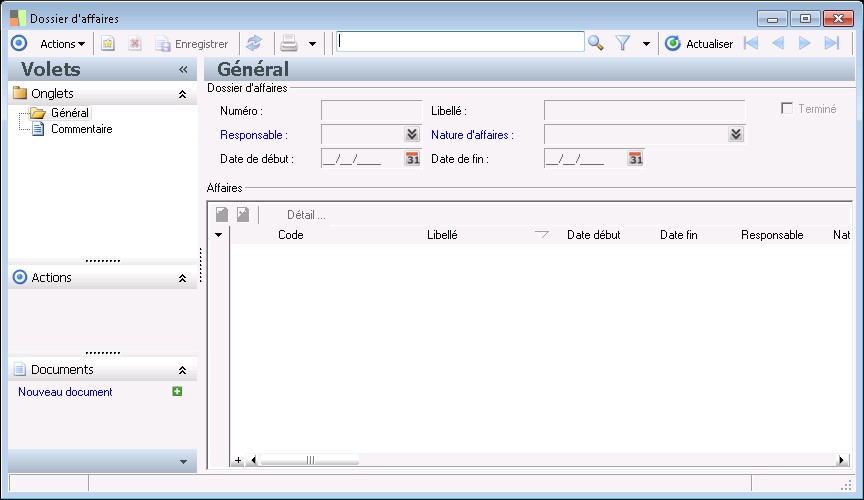864x500 pixels.
Task: Click the funnel filter icon
Action: 623,43
